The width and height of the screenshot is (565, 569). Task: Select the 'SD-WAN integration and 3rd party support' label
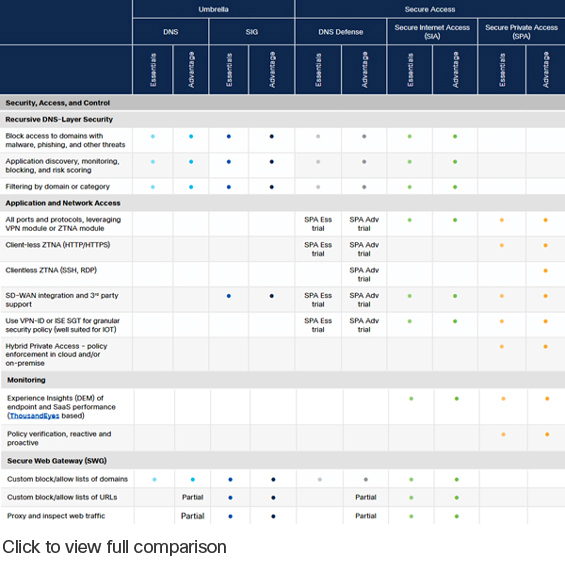point(62,300)
